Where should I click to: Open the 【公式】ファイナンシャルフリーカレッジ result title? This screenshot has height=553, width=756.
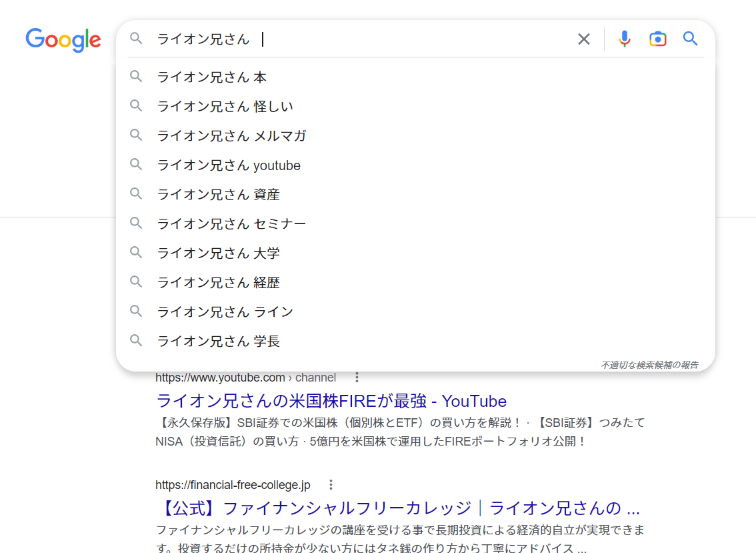(x=398, y=508)
